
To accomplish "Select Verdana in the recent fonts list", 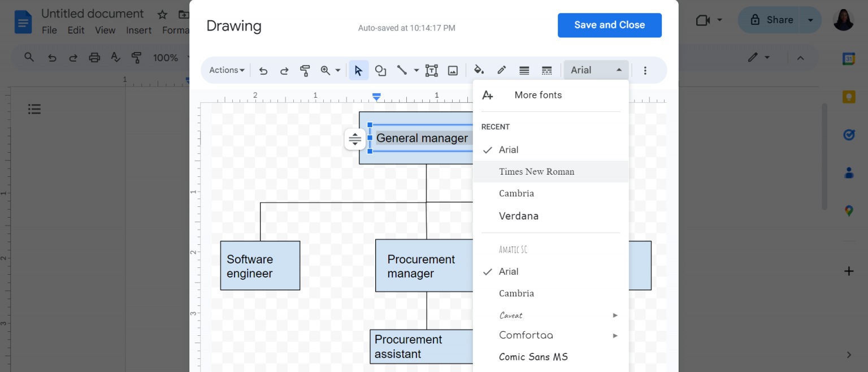I will [518, 216].
